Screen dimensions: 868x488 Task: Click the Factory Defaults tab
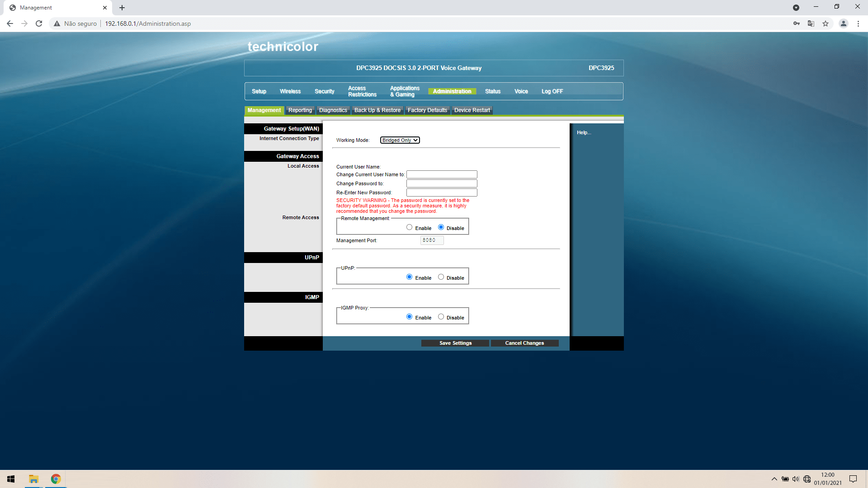427,110
